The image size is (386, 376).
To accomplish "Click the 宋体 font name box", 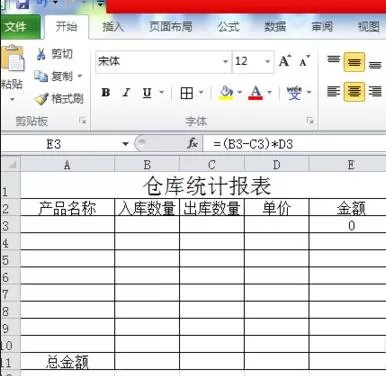I will tap(159, 61).
